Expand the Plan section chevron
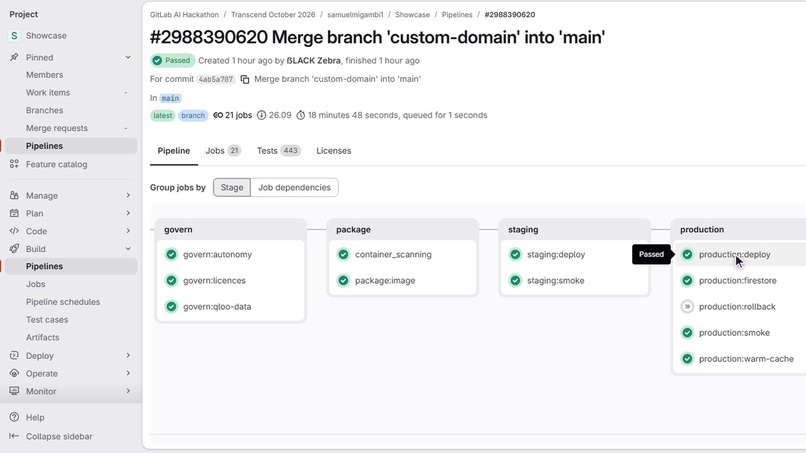 coord(128,213)
